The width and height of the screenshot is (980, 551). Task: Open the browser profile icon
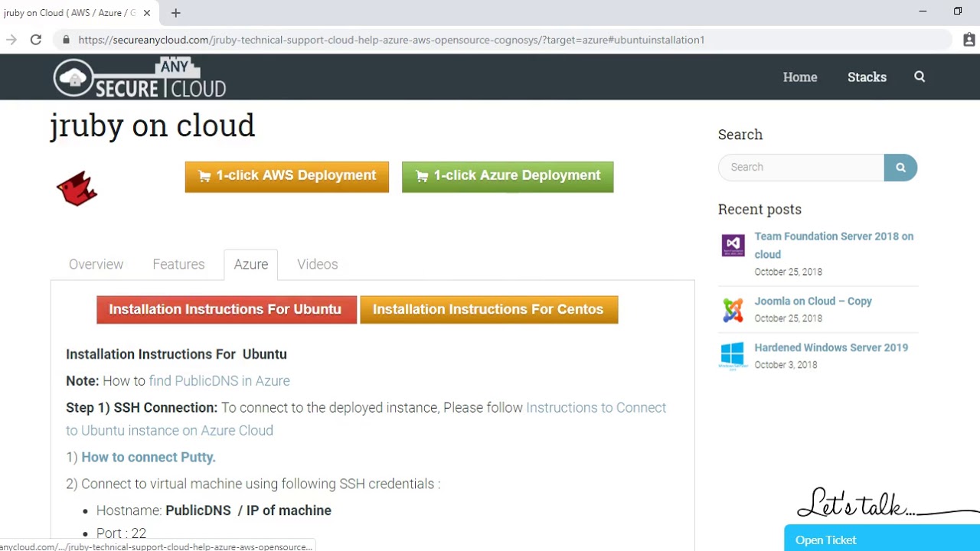point(969,40)
